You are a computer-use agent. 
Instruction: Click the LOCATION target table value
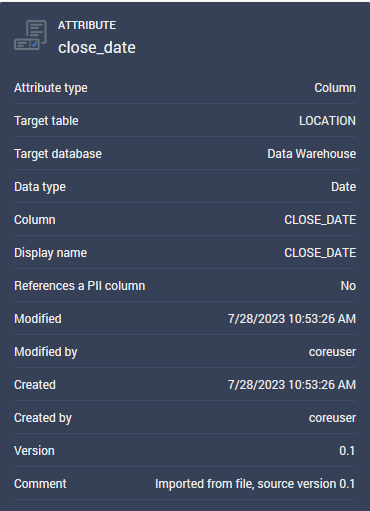[x=327, y=121]
